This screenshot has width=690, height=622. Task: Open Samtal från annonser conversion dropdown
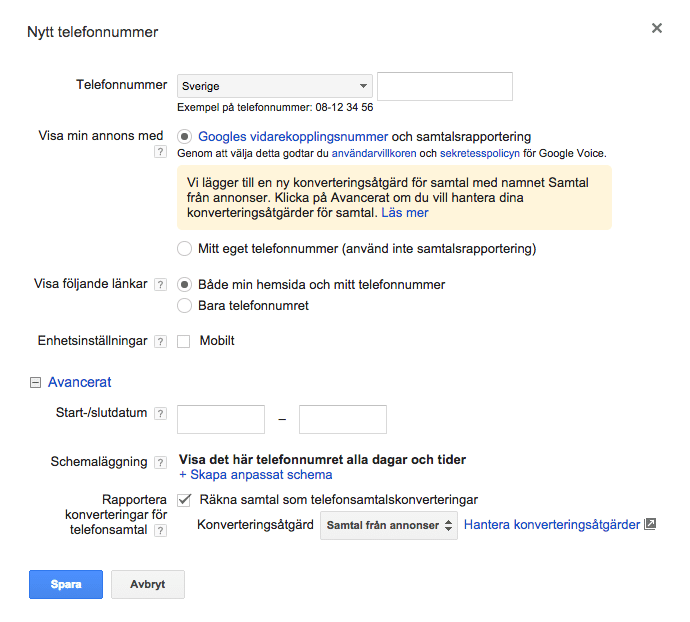(x=389, y=525)
